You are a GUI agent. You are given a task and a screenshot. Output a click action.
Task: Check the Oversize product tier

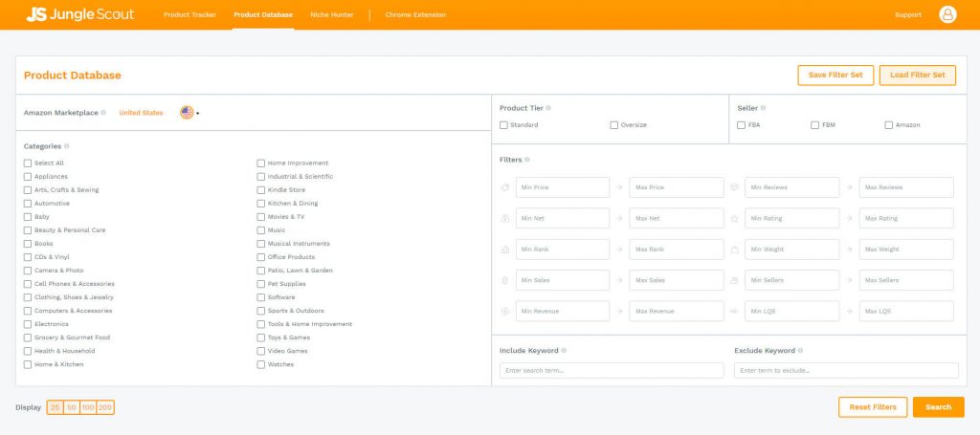pos(613,125)
